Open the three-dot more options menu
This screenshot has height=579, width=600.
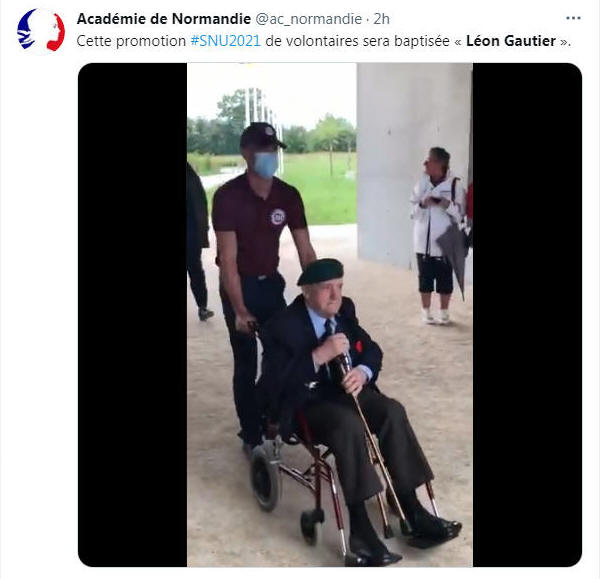point(573,18)
